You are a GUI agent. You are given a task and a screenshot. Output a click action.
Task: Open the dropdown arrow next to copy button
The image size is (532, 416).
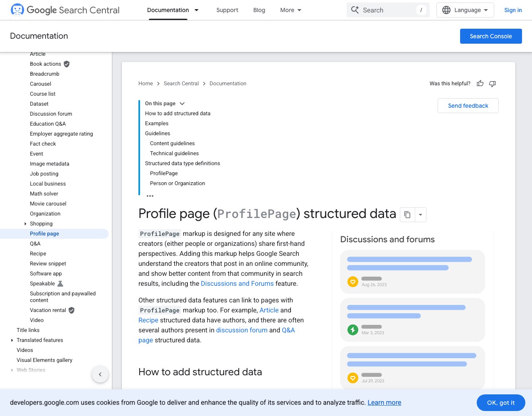[x=420, y=215]
